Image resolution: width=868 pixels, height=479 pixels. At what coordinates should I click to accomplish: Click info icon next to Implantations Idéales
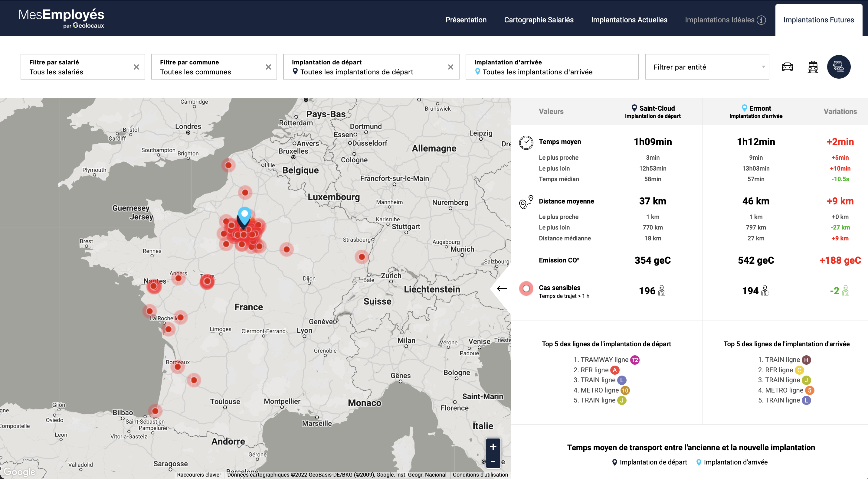761,20
